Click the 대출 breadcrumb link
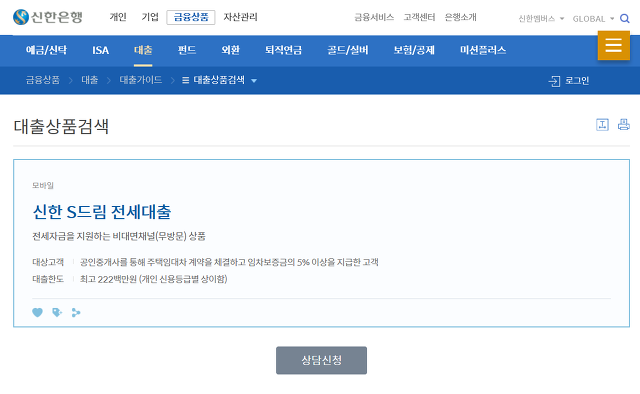This screenshot has height=394, width=640. [89, 80]
